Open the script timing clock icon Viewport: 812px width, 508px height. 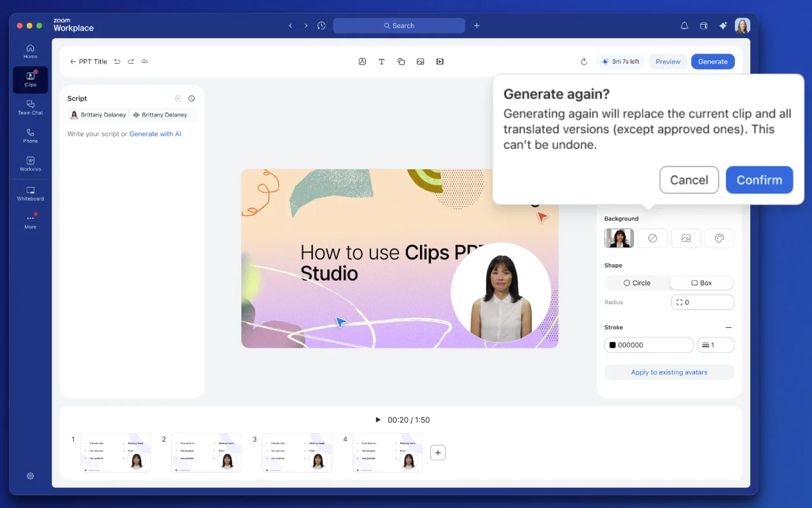pos(192,99)
